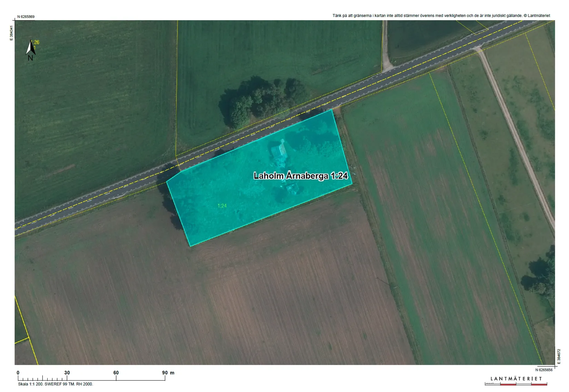The width and height of the screenshot is (569, 392).
Task: Click the 'E 384672' coordinate label
Action: pos(559,356)
